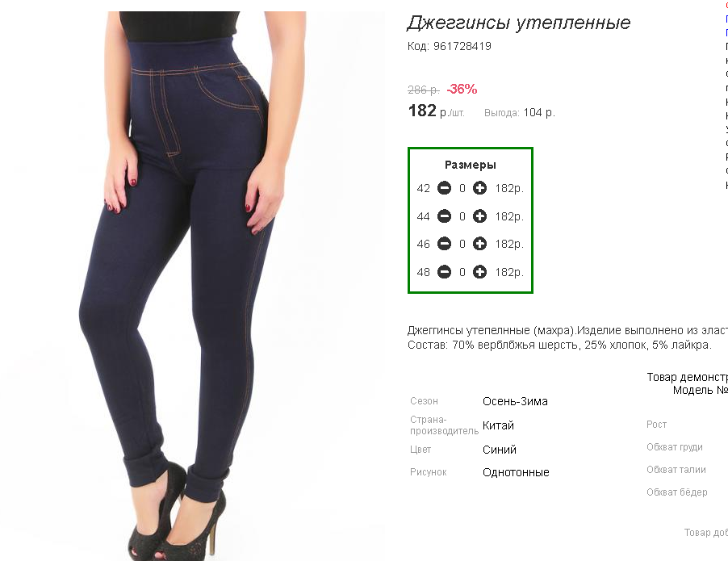The height and width of the screenshot is (561, 728).
Task: Click the Синий color value
Action: tap(500, 450)
